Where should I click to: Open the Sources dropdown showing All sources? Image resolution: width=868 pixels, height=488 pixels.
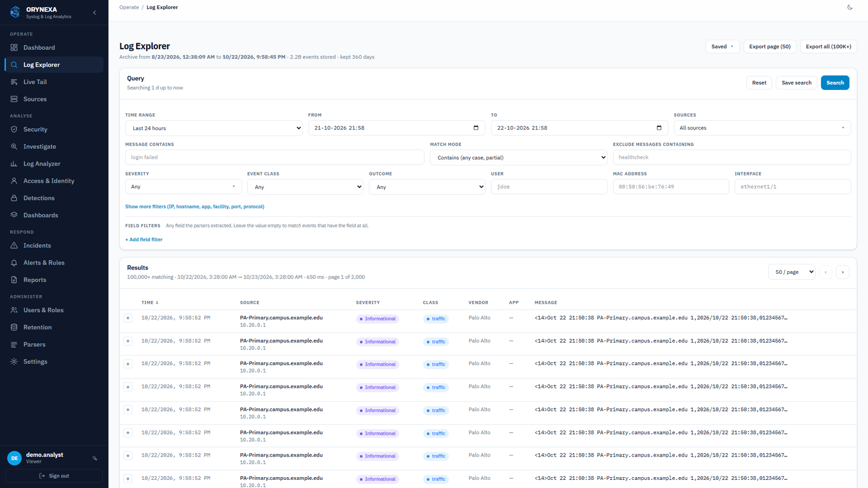click(x=762, y=128)
